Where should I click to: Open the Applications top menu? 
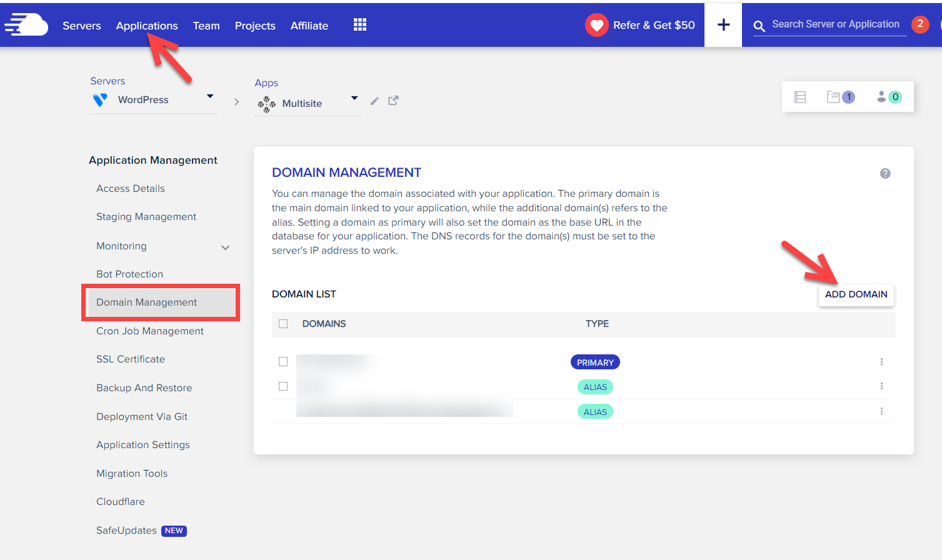[147, 26]
